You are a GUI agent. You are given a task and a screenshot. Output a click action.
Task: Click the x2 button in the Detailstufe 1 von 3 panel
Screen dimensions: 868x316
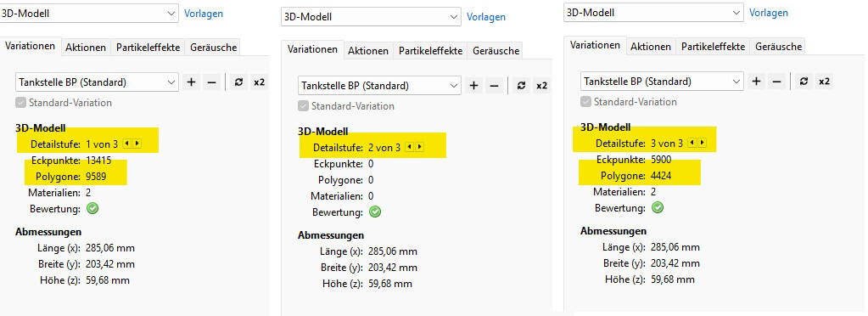pyautogui.click(x=259, y=82)
